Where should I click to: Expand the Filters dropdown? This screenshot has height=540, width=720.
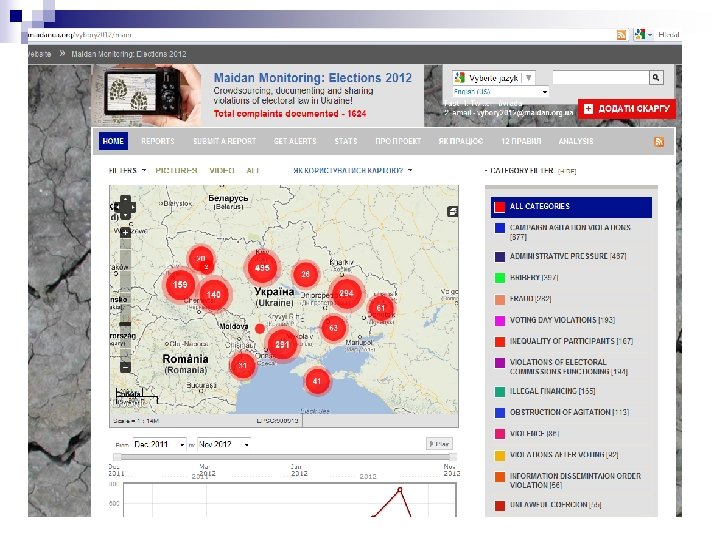pos(127,170)
